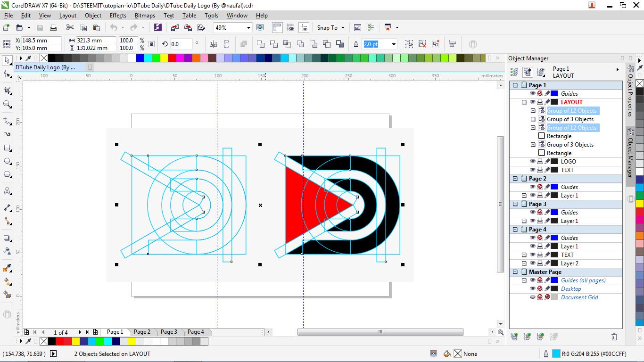Pick the yellow swatch in document palette
Image resolution: width=644 pixels, height=362 pixels.
(x=75, y=341)
